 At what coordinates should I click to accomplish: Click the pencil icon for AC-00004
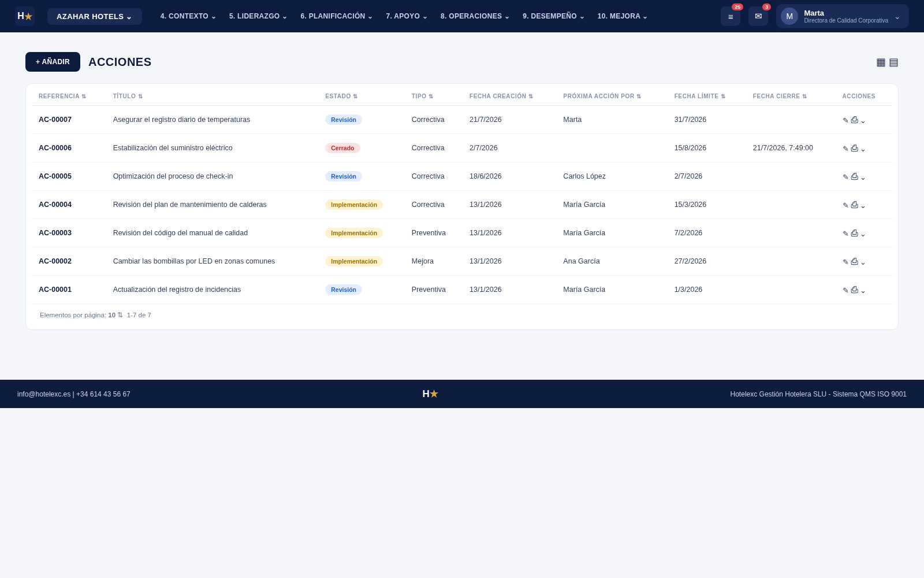click(x=845, y=205)
